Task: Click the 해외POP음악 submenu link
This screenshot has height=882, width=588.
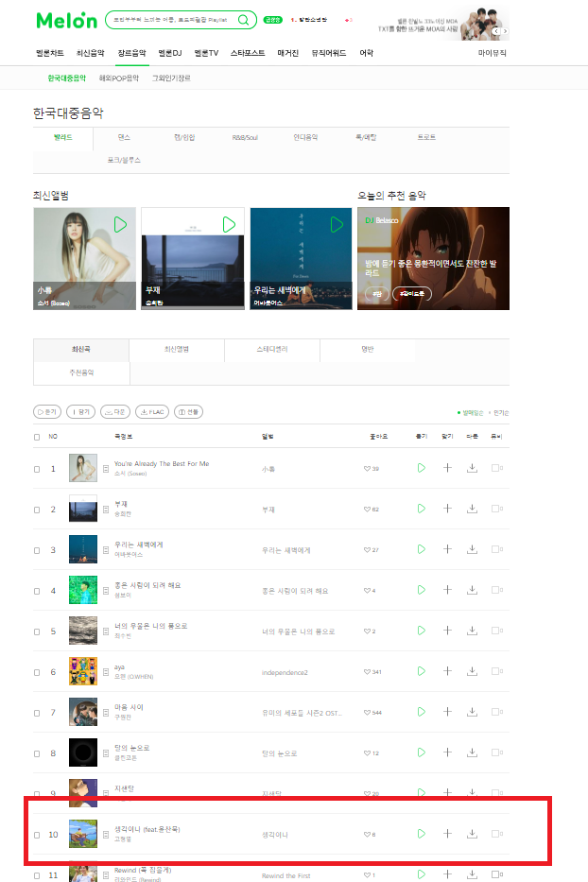Action: pos(119,78)
